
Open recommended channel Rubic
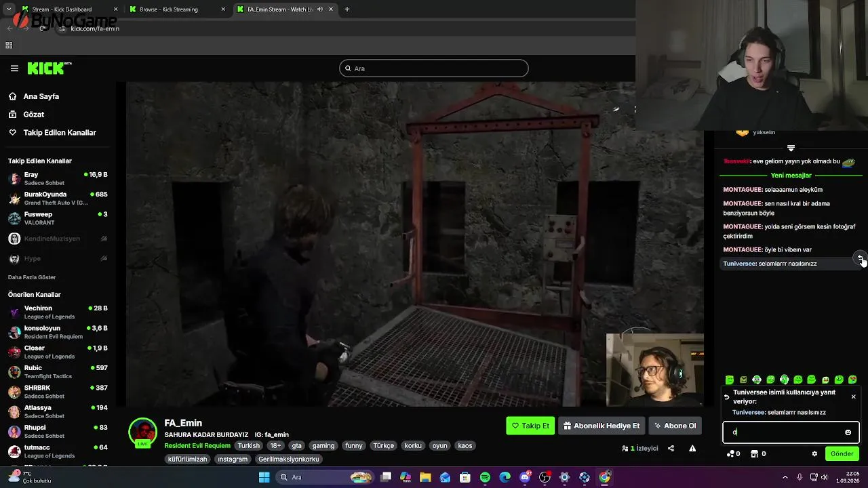[58, 371]
